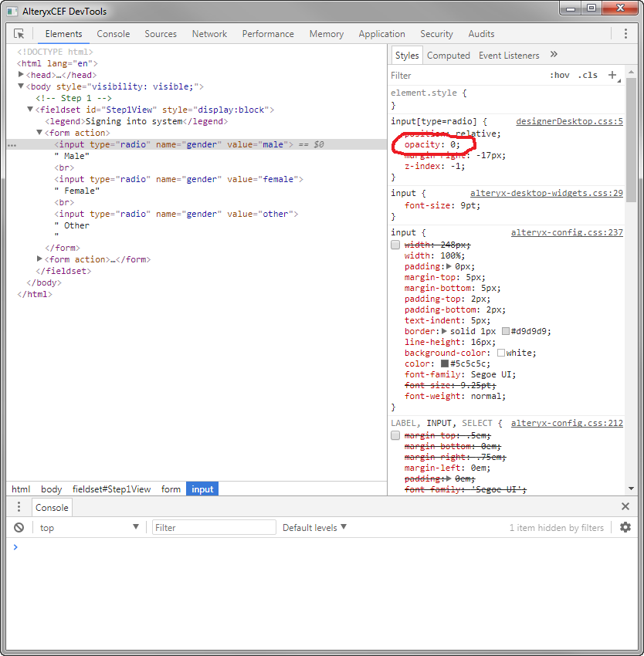Select fieldset#Step1View in the breadcrumb bar
The height and width of the screenshot is (656, 644).
[x=111, y=489]
